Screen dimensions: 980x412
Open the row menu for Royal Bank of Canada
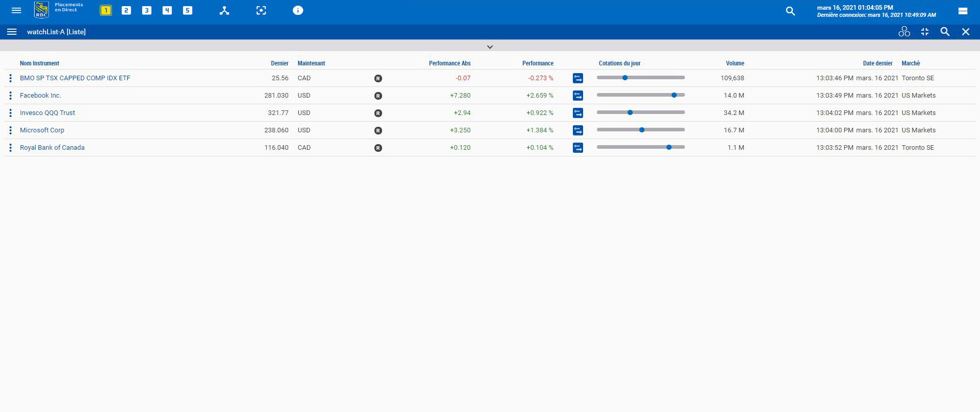pos(10,148)
